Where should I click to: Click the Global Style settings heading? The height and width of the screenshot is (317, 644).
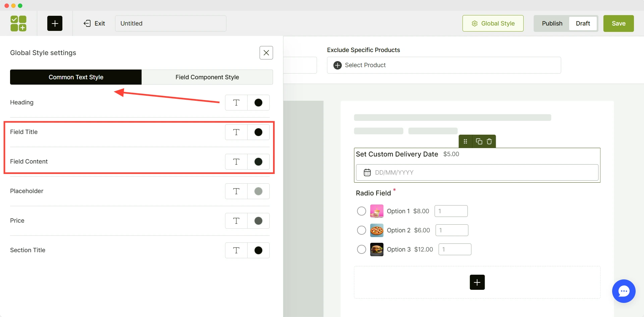[x=43, y=53]
